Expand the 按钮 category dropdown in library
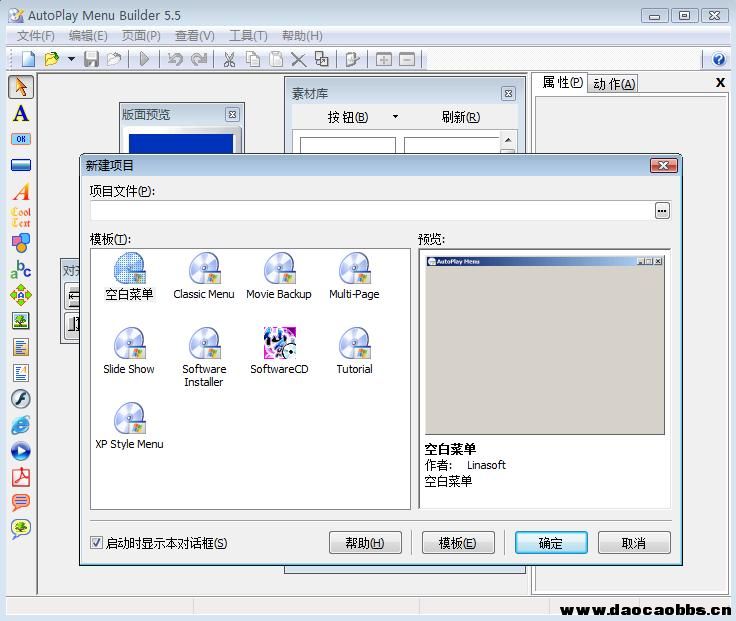Viewport: 736px width, 621px height. [x=395, y=117]
